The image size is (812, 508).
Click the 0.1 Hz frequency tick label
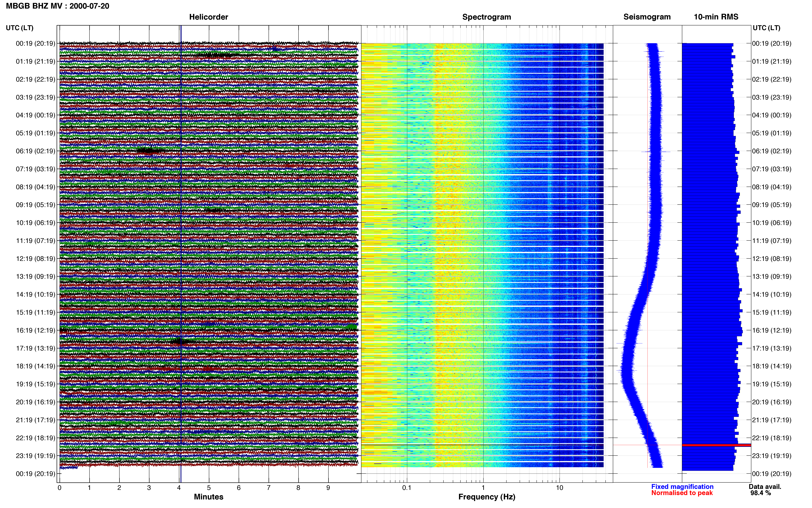click(x=407, y=488)
